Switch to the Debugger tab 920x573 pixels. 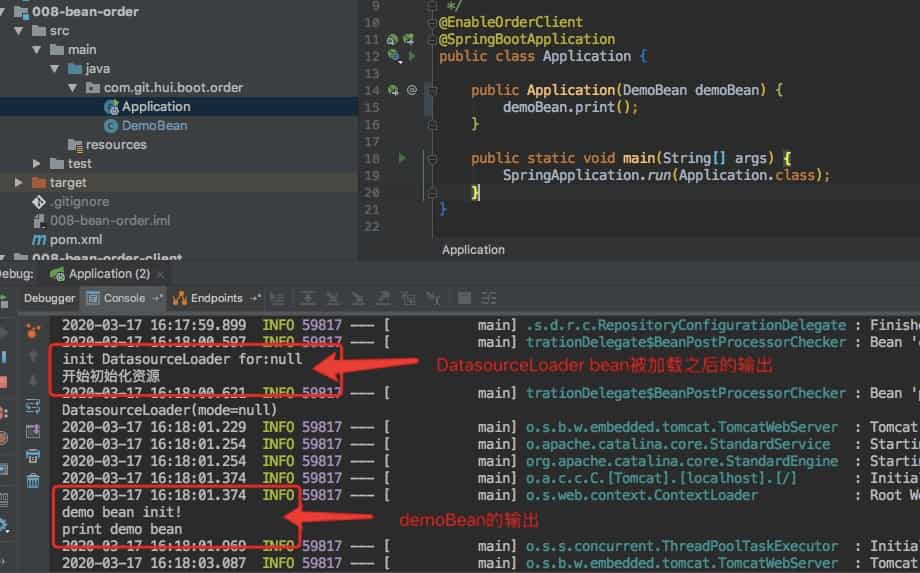point(49,298)
